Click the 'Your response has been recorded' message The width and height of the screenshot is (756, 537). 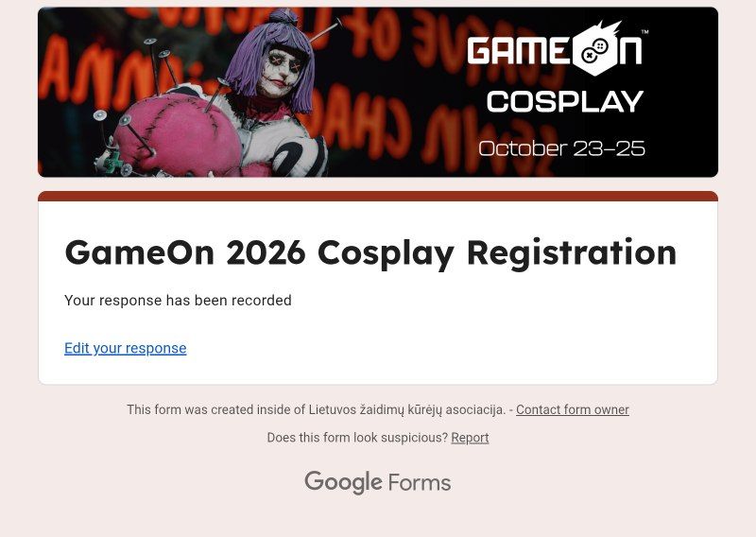coord(178,300)
